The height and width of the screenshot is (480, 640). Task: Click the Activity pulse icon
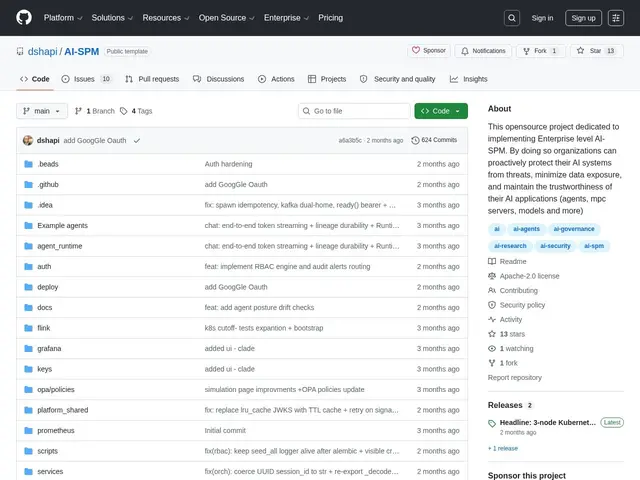tap(492, 319)
